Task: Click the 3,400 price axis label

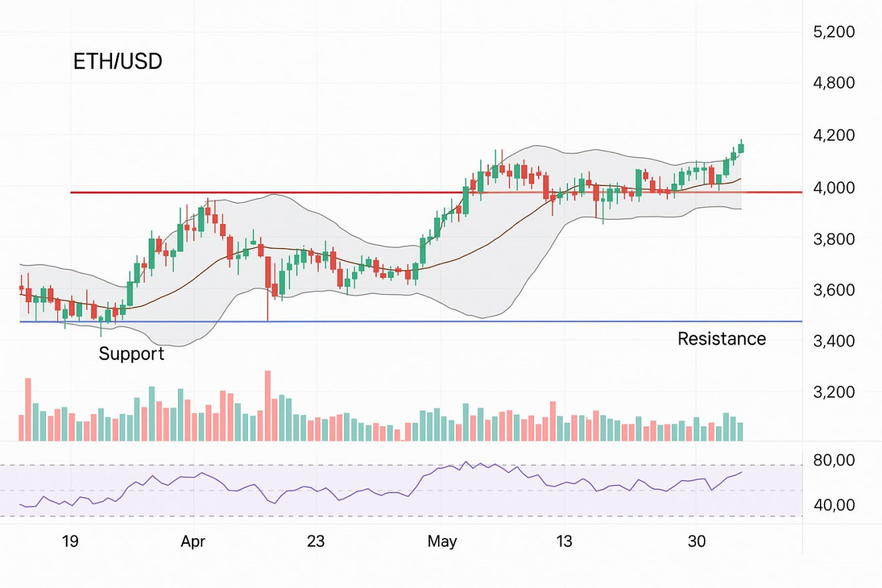Action: coord(835,341)
